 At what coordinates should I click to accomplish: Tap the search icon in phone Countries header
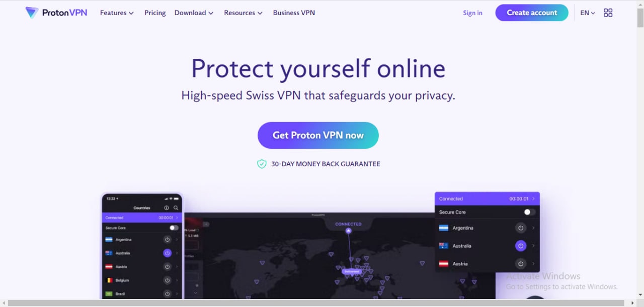[176, 208]
